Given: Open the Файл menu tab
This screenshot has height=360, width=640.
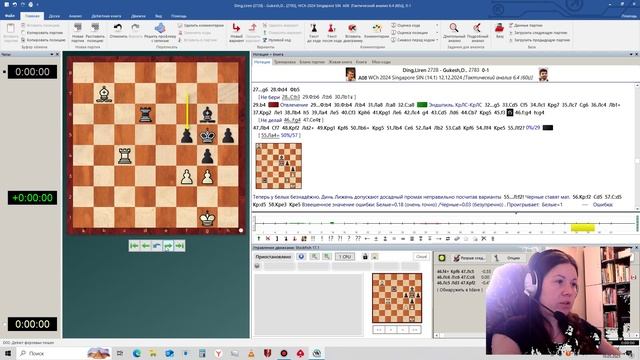Looking at the screenshot, I should (x=10, y=16).
